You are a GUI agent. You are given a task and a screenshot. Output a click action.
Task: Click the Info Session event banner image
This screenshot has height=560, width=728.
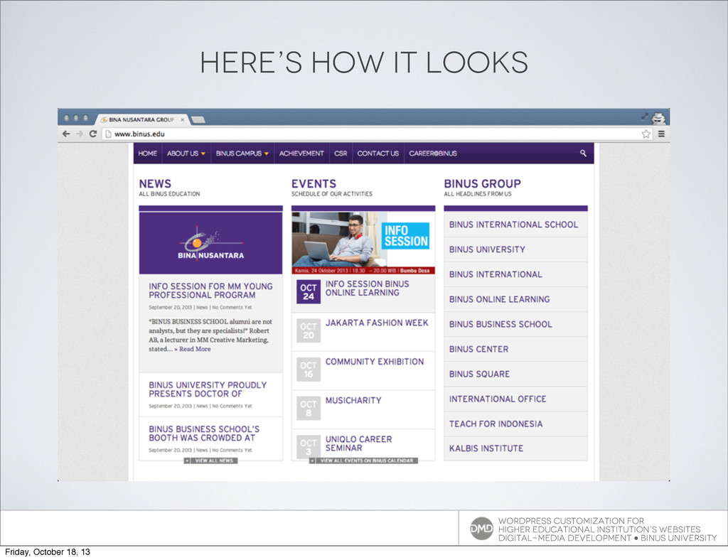(363, 242)
